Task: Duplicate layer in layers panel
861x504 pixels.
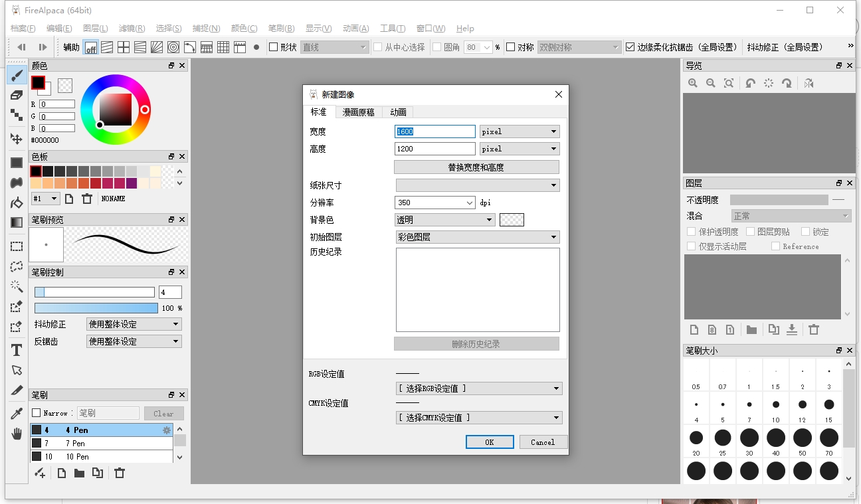Action: coord(773,329)
